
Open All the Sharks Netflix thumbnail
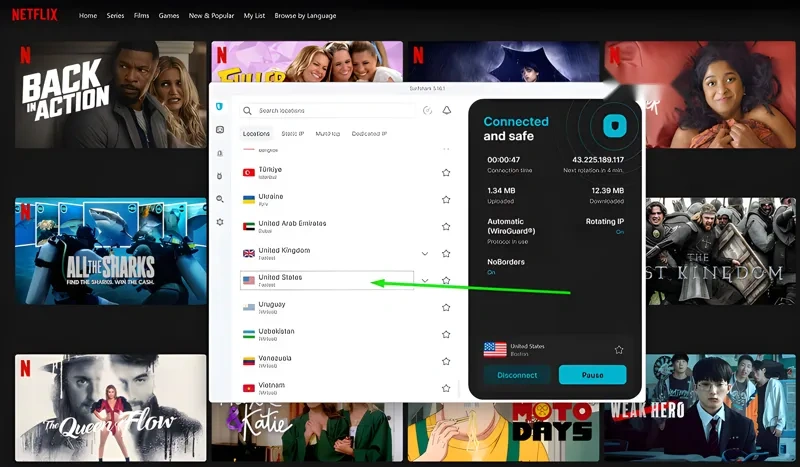(x=111, y=251)
